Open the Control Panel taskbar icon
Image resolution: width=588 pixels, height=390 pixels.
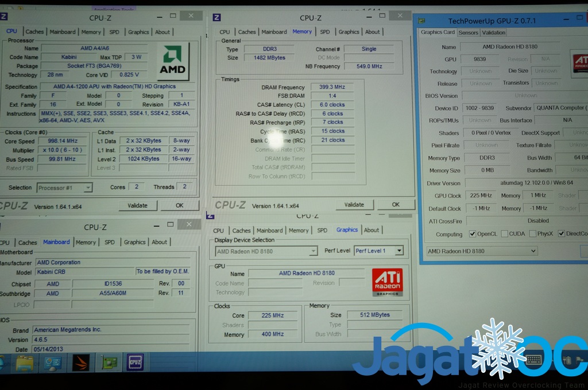pos(53,362)
